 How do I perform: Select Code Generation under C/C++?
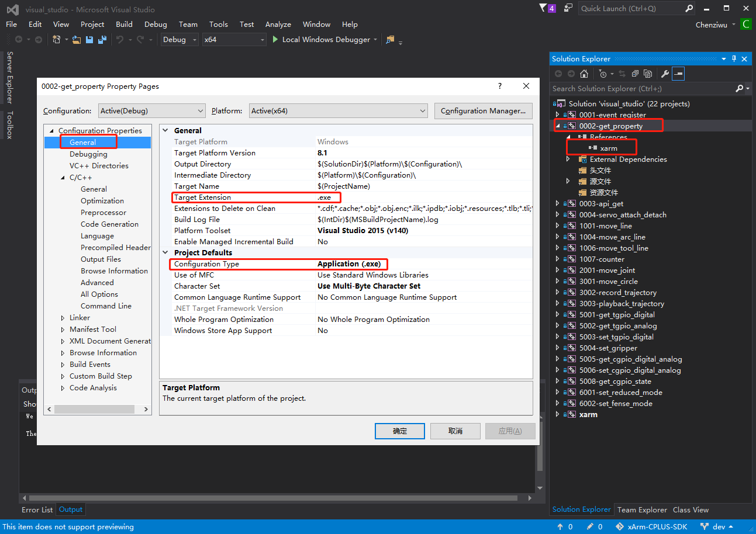109,224
